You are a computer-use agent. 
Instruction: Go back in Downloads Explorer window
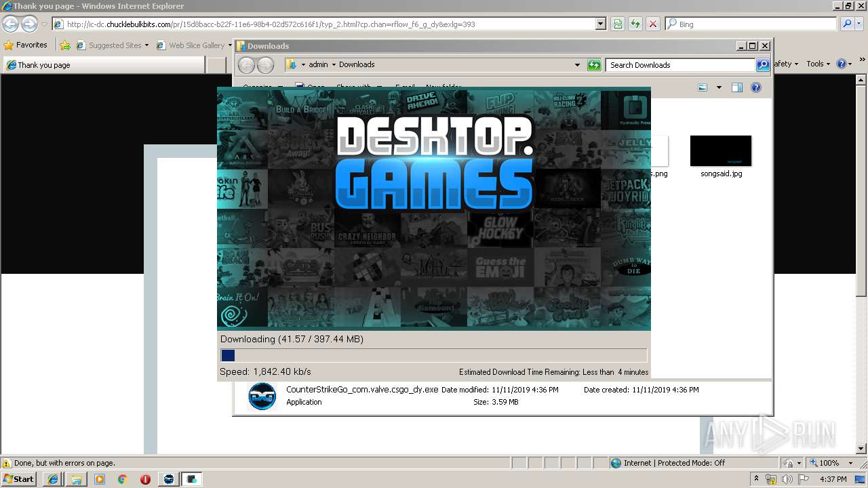point(246,65)
